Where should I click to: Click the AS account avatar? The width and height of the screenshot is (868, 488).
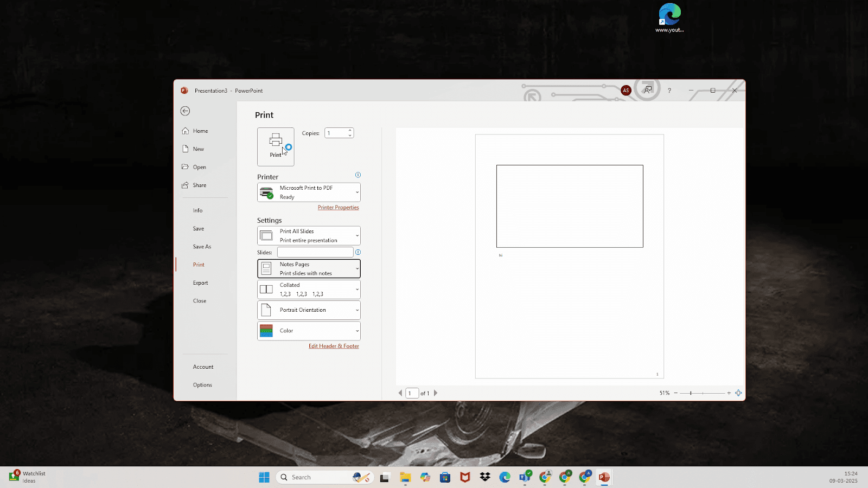tap(626, 91)
